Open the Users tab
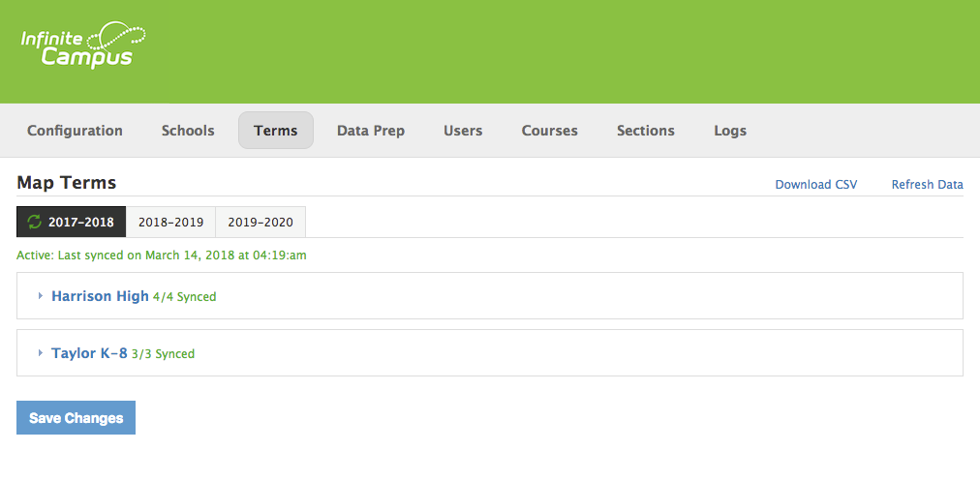 pos(463,131)
